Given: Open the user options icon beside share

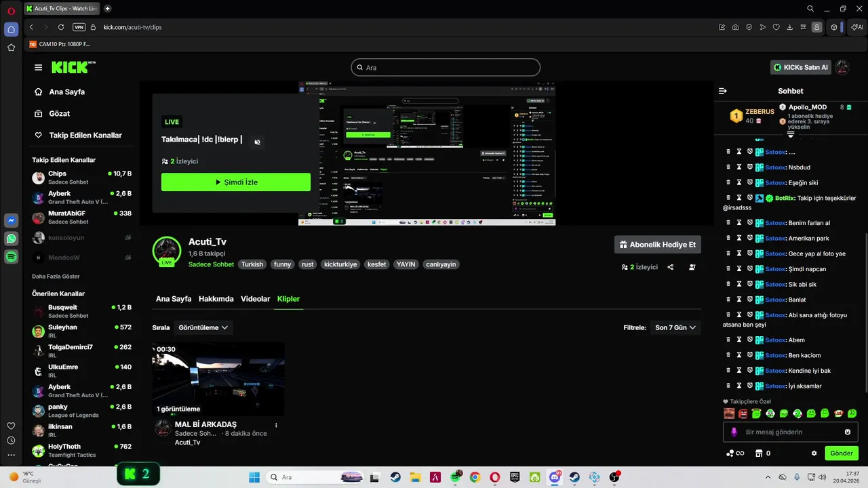Looking at the screenshot, I should point(692,267).
